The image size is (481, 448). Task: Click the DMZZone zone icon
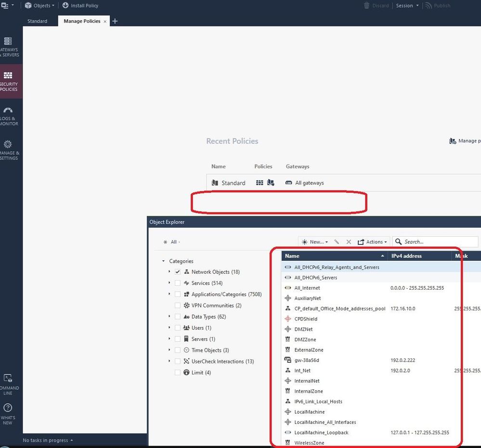click(x=288, y=339)
